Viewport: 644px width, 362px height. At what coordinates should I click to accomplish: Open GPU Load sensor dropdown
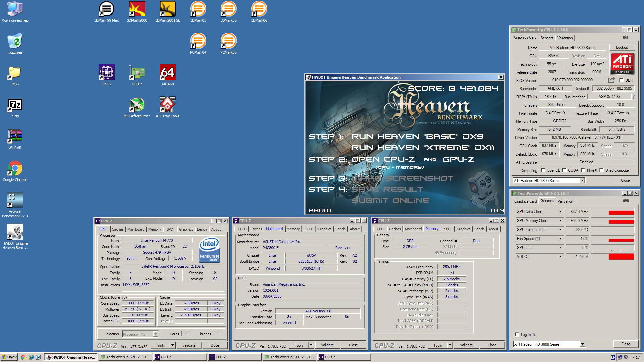click(560, 248)
